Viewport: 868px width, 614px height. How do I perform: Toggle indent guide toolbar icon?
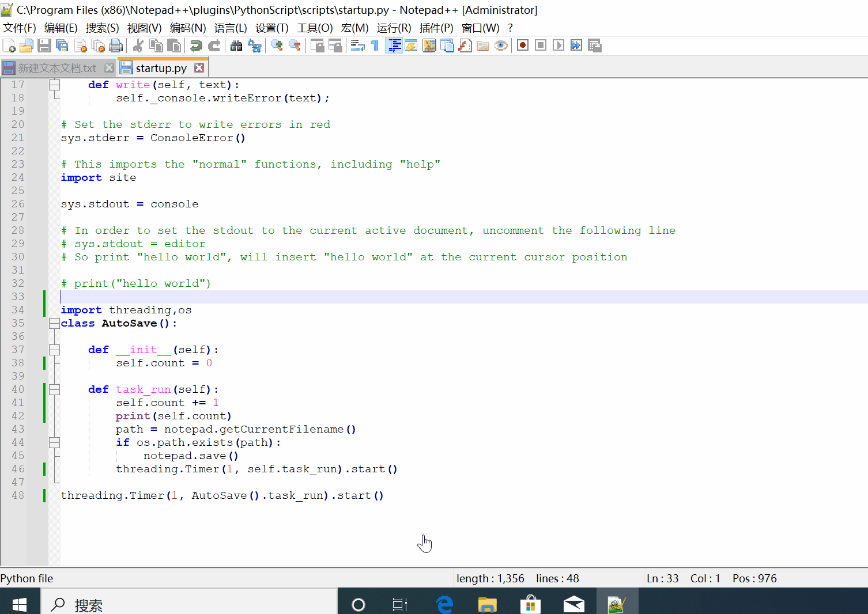tap(394, 46)
